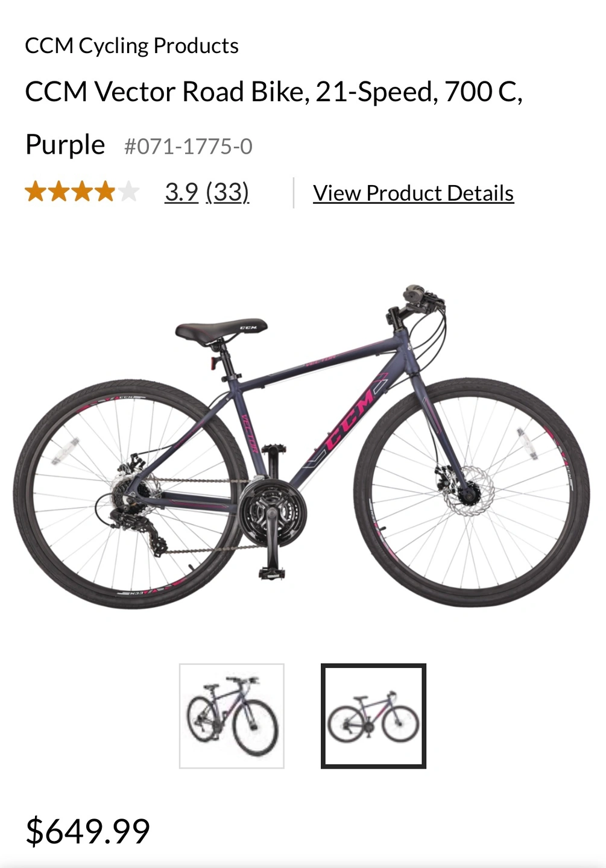
Task: Click the empty fifth rating star
Action: (128, 192)
